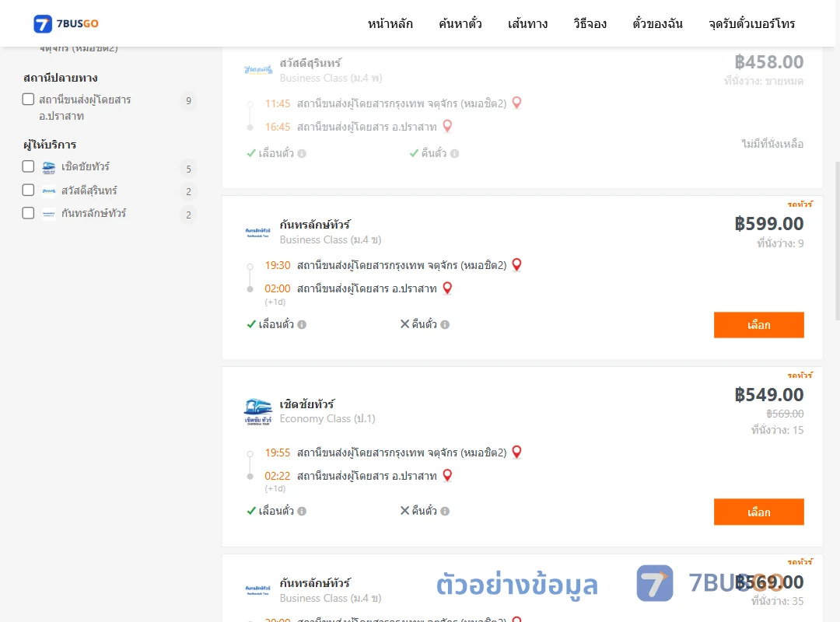This screenshot has width=840, height=622.
Task: Click the 19:30 departure time
Action: (278, 265)
